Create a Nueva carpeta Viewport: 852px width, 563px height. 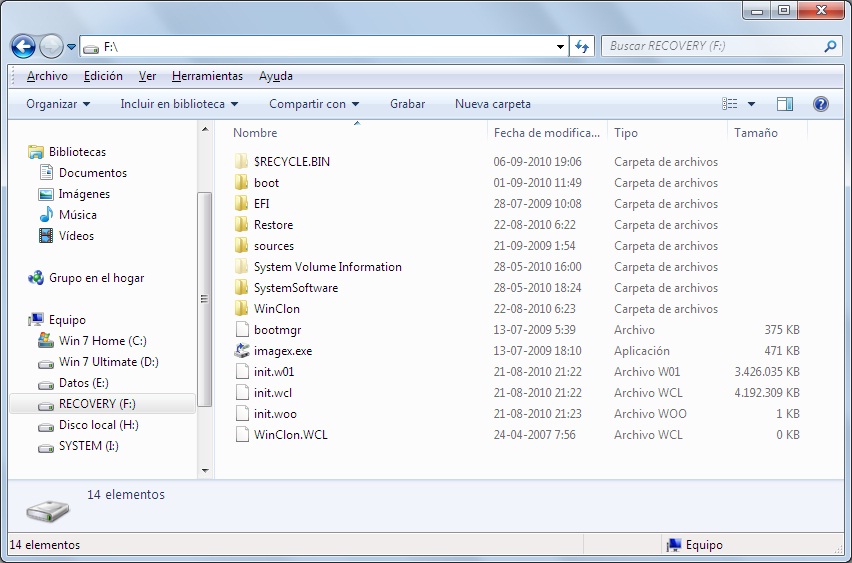click(x=493, y=104)
